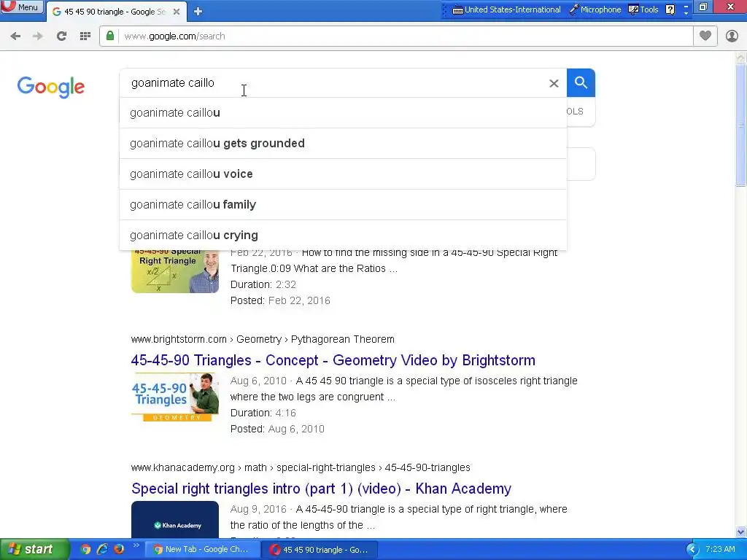Open '45-45-90 Triangles - Concept' Brightstorm link
The width and height of the screenshot is (747, 560).
tap(333, 360)
